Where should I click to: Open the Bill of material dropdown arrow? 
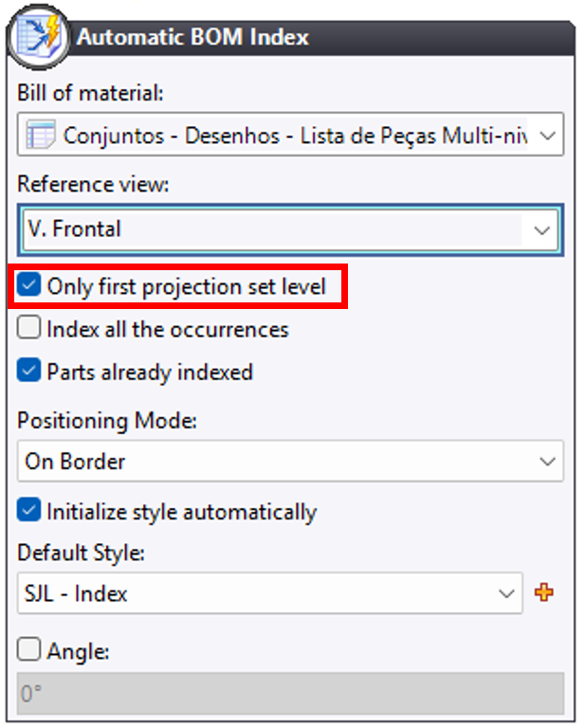click(x=548, y=136)
